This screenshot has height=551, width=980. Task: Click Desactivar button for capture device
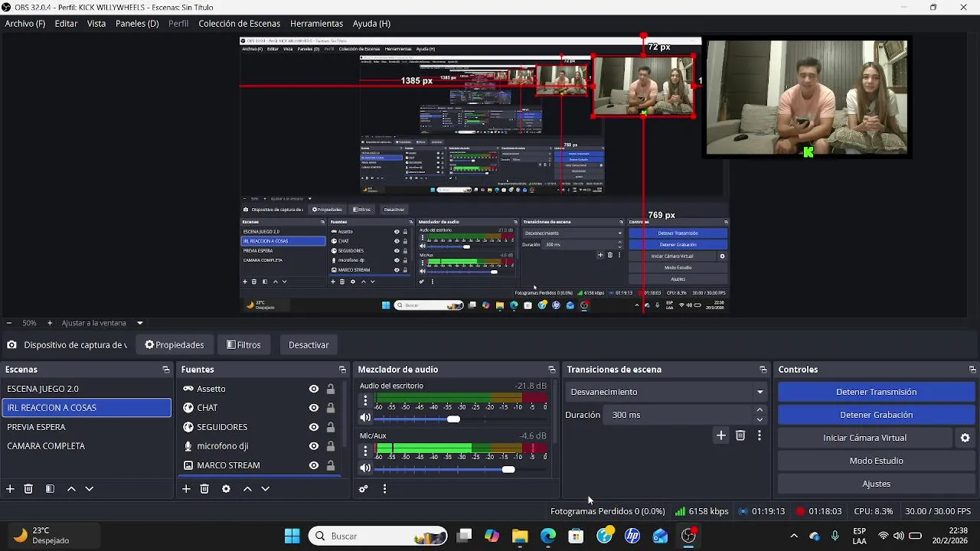tap(309, 345)
